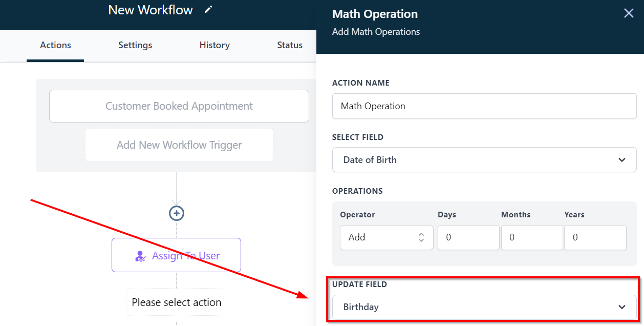Click the chevron arrow beside Date of Birth
Screen dimensions: 644x326
pyautogui.click(x=622, y=160)
